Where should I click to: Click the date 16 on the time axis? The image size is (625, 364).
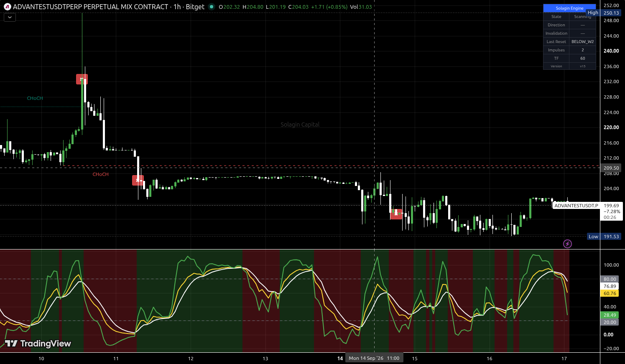pos(490,359)
